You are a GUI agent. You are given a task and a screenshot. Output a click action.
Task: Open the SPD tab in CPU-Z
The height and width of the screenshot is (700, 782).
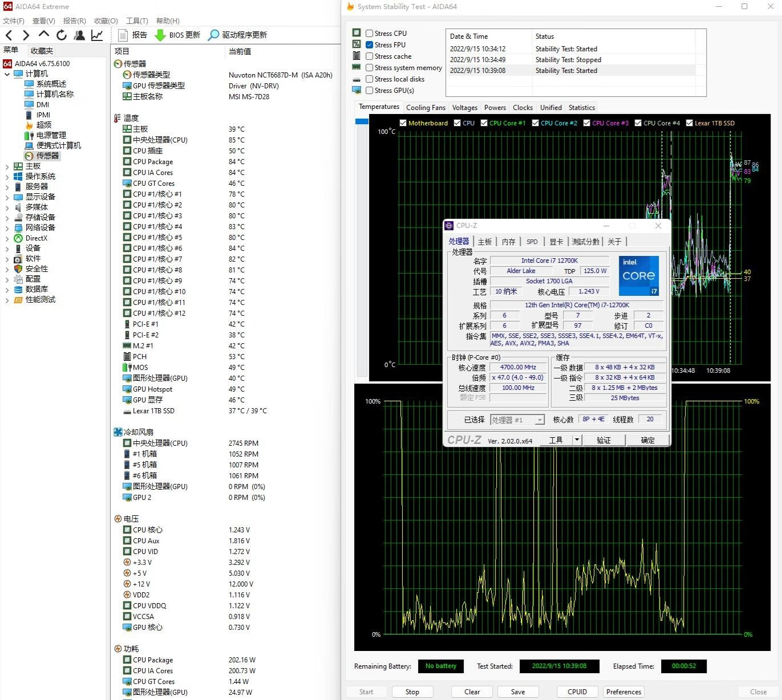point(532,242)
